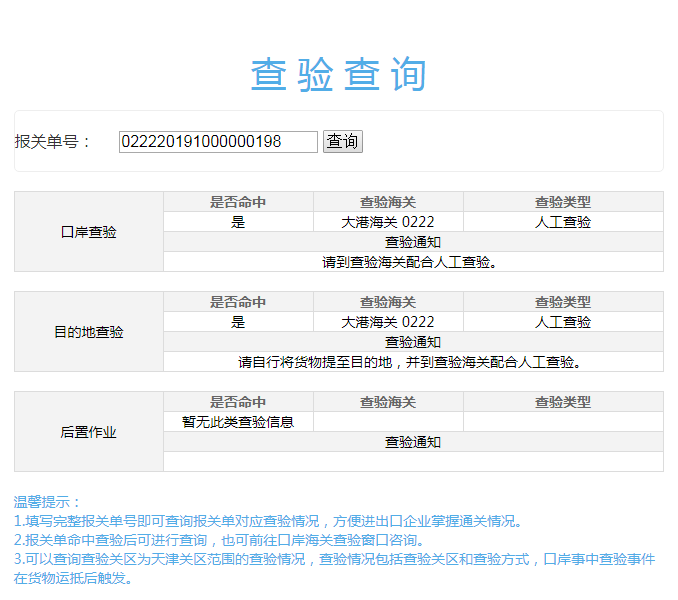Image resolution: width=678 pixels, height=600 pixels.
Task: Click 查验类型 header in 目的地查验 table
Action: (x=563, y=302)
